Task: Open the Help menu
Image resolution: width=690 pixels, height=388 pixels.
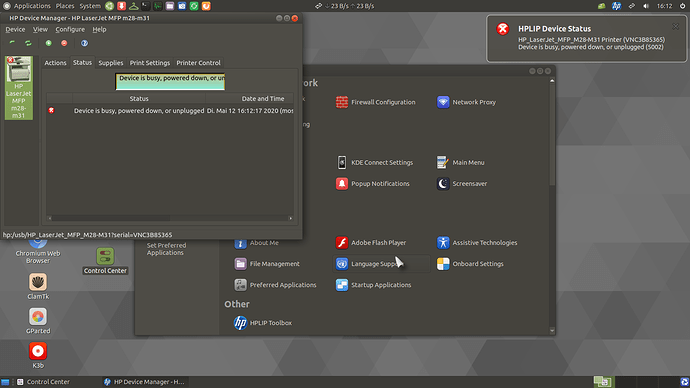Action: tap(99, 29)
